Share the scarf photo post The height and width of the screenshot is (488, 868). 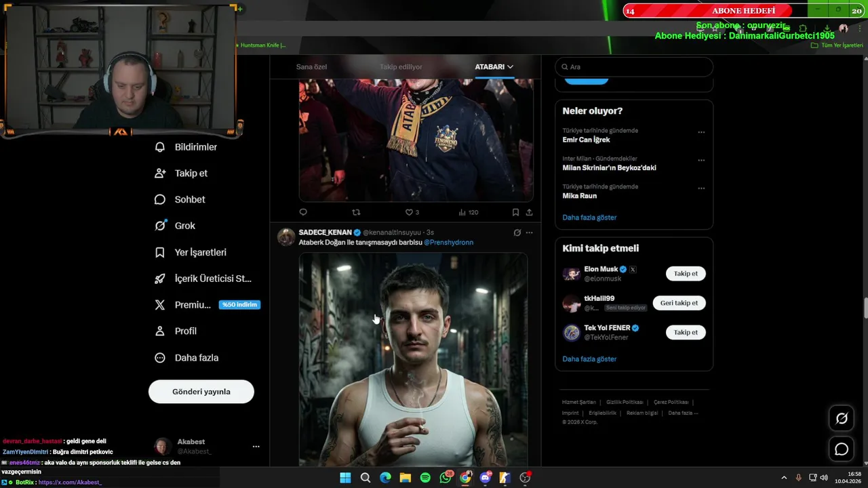coord(529,212)
